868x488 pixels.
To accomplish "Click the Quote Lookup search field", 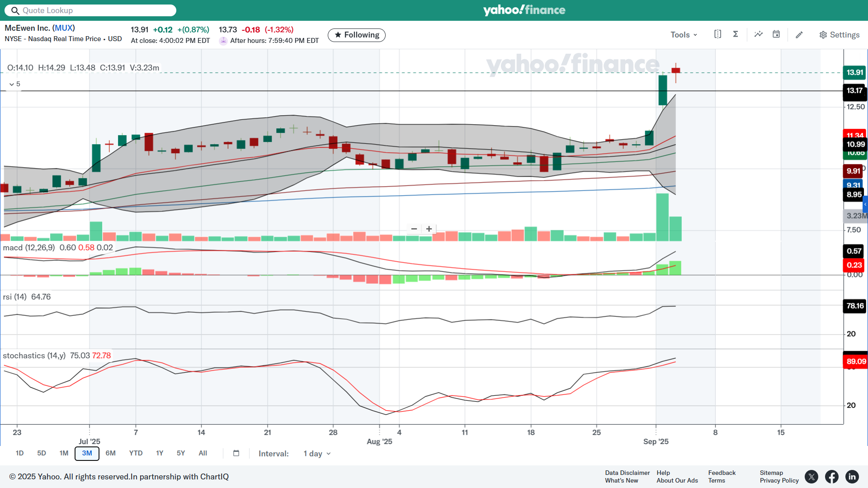I will (x=90, y=10).
